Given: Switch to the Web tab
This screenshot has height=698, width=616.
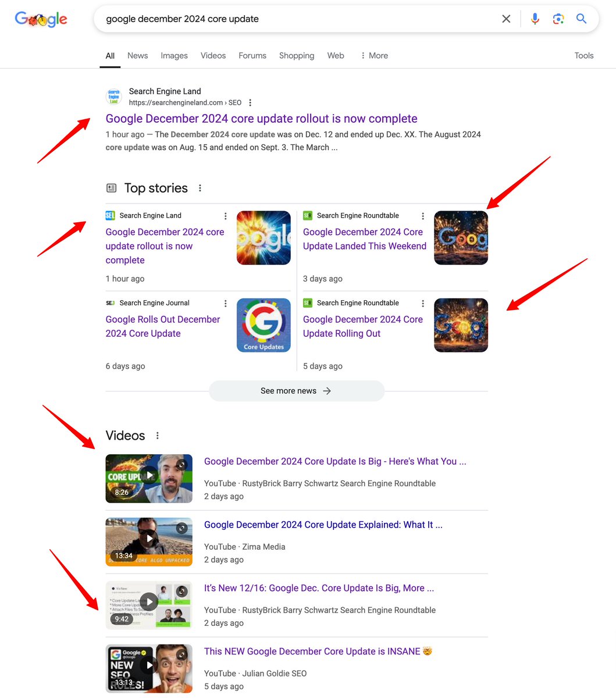Looking at the screenshot, I should click(x=336, y=56).
